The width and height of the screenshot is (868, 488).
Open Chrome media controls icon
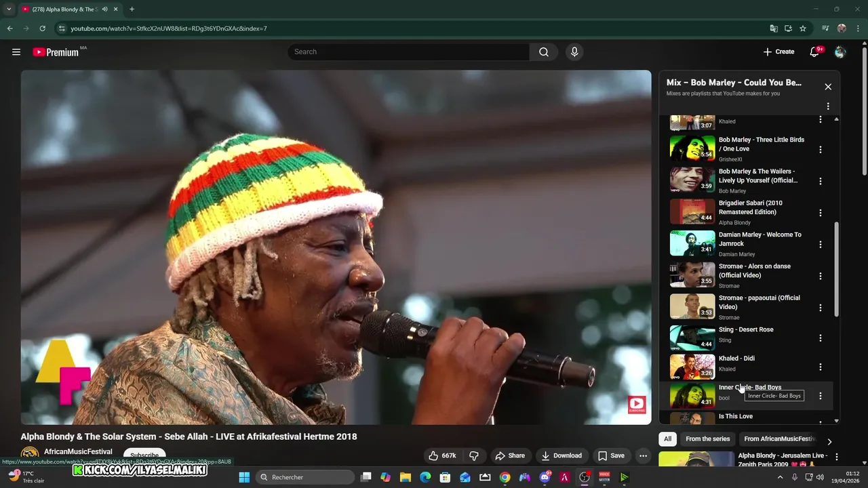click(x=825, y=28)
